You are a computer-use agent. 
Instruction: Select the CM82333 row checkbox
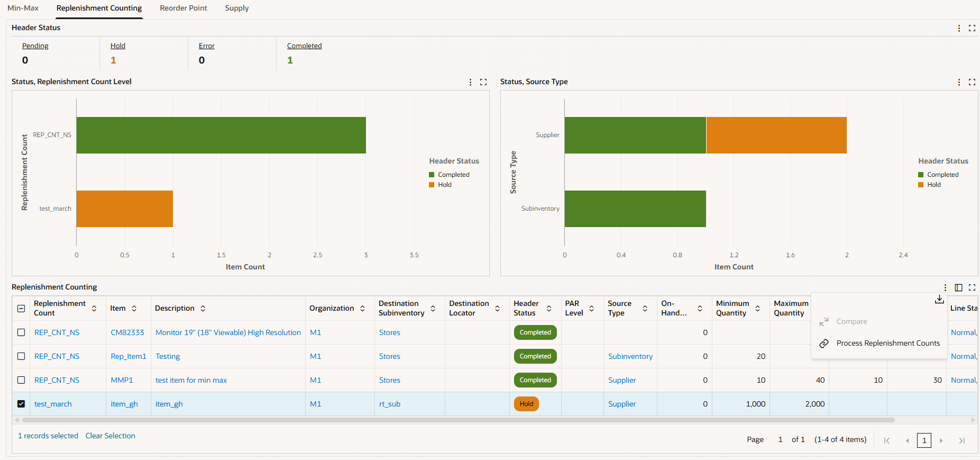[21, 332]
